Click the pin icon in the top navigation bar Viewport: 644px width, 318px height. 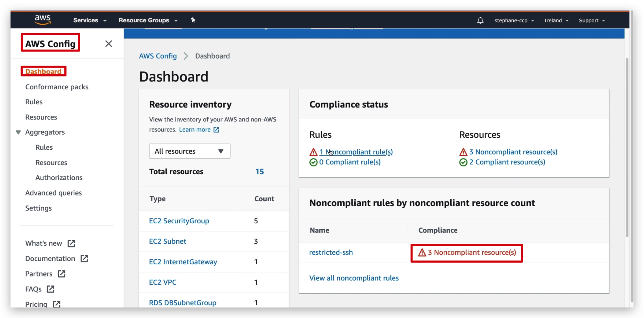[193, 20]
